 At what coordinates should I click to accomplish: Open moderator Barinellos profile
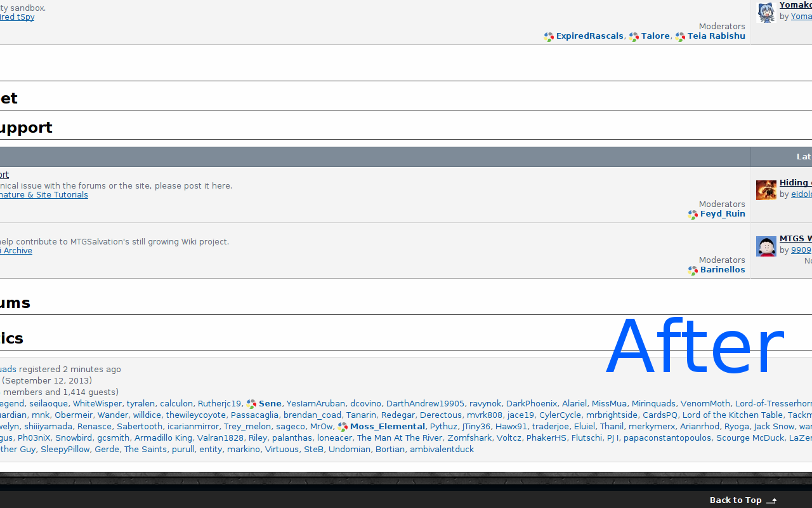723,270
